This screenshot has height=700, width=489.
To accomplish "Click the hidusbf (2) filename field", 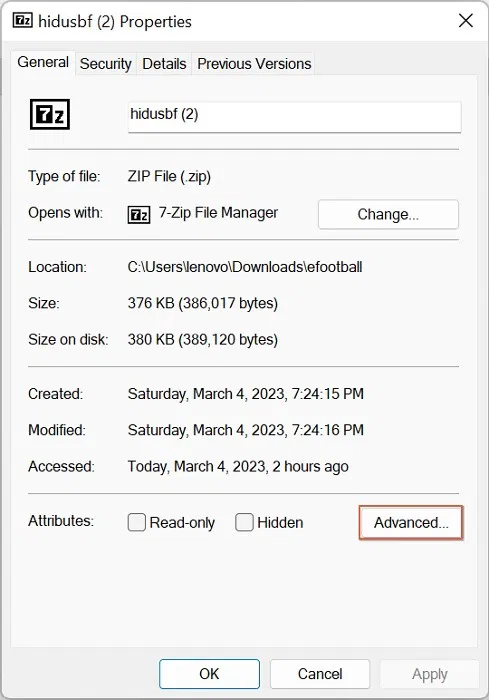I will [294, 117].
